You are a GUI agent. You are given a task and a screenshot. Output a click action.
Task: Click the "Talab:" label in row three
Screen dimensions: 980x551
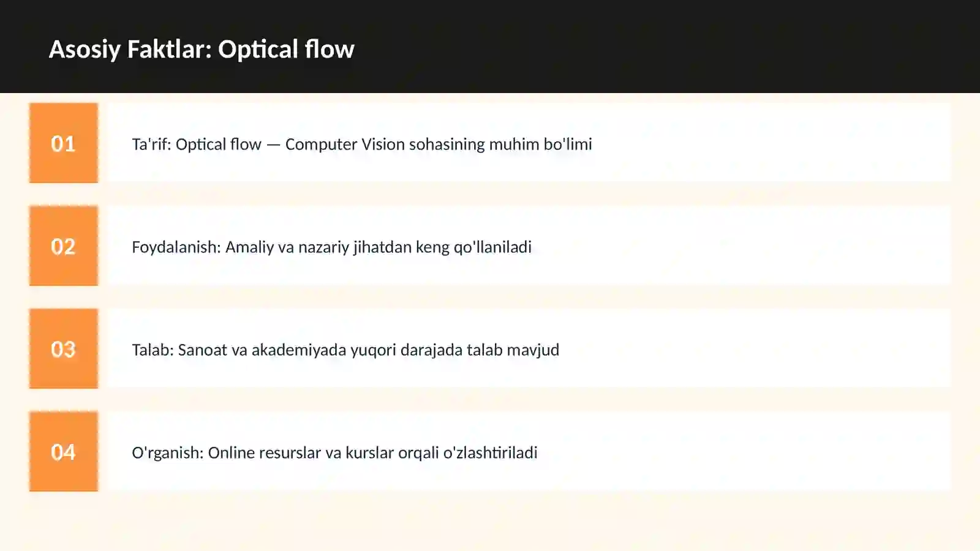[153, 350]
